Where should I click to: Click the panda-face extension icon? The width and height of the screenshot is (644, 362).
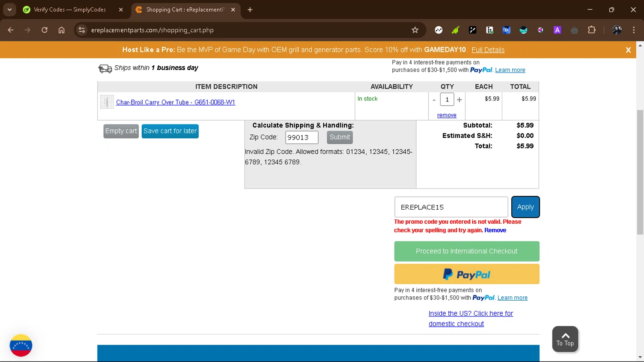(x=438, y=30)
